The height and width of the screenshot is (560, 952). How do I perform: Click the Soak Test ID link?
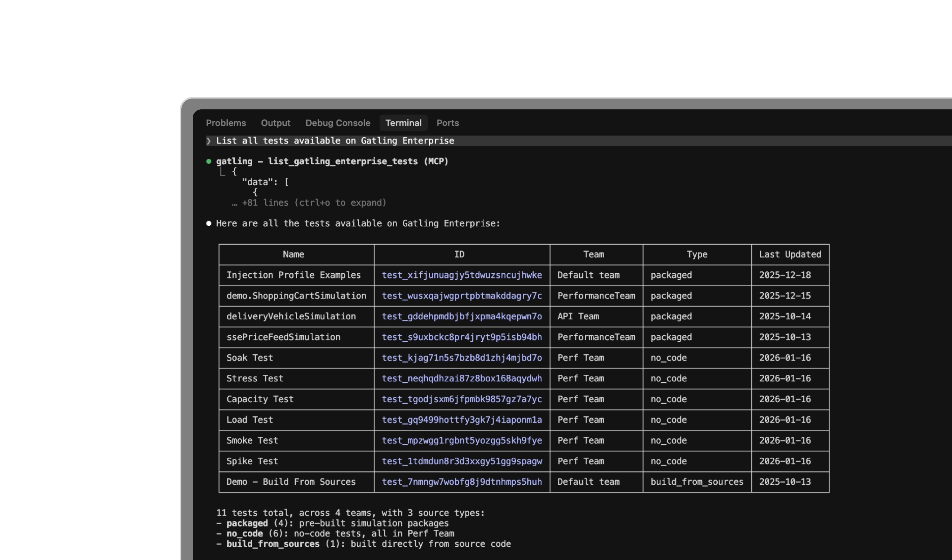pyautogui.click(x=461, y=358)
